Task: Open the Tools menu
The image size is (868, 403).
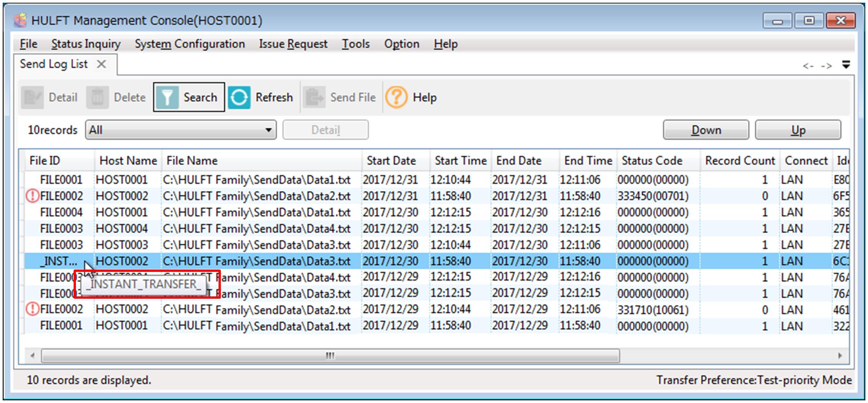Action: (x=356, y=44)
